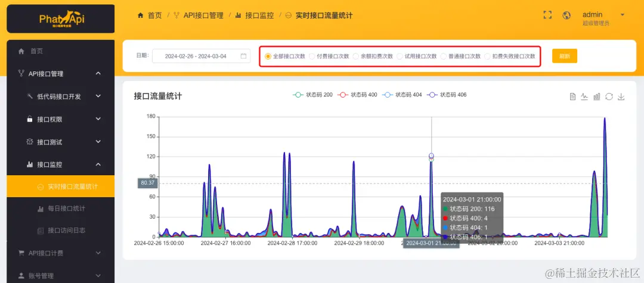Click the 接口流量统计 chart title
The height and width of the screenshot is (283, 644).
coord(157,97)
